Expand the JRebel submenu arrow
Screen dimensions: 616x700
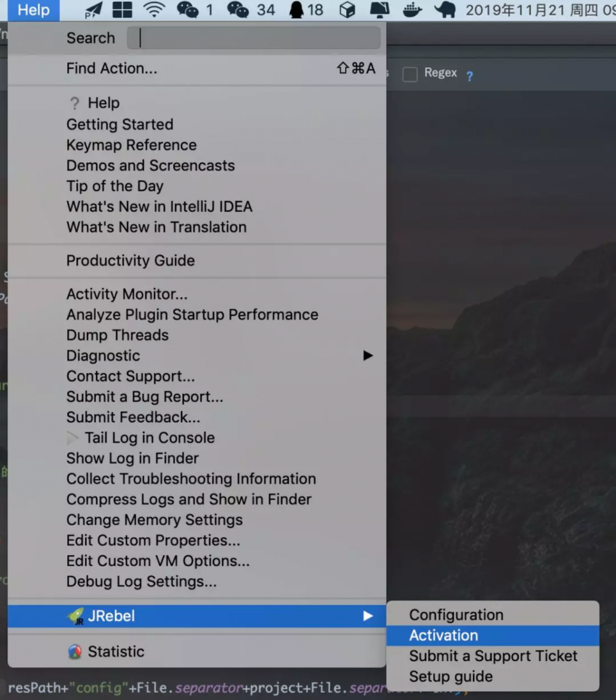click(x=368, y=616)
